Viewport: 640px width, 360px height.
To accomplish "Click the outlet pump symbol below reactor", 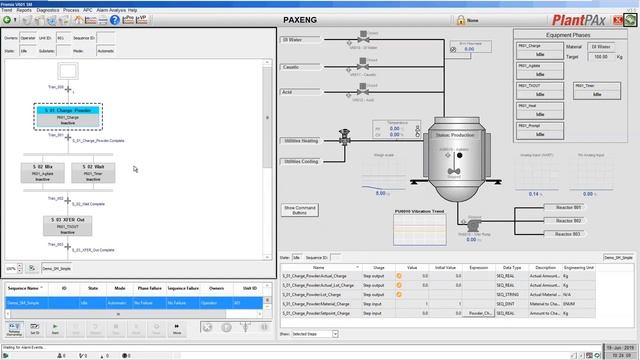I will 473,225.
